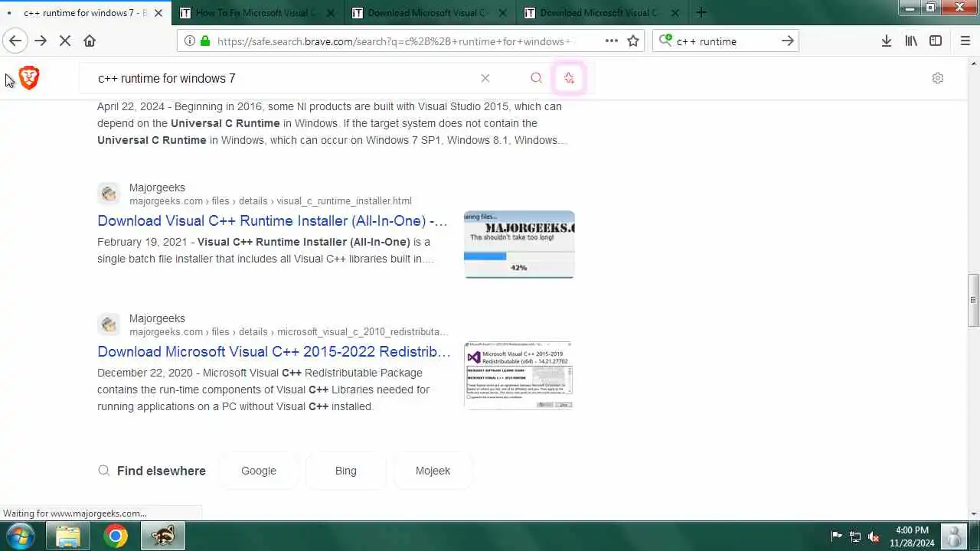Switch to the raccoon browser taskbar icon
Viewport: 980px width, 551px height.
162,536
